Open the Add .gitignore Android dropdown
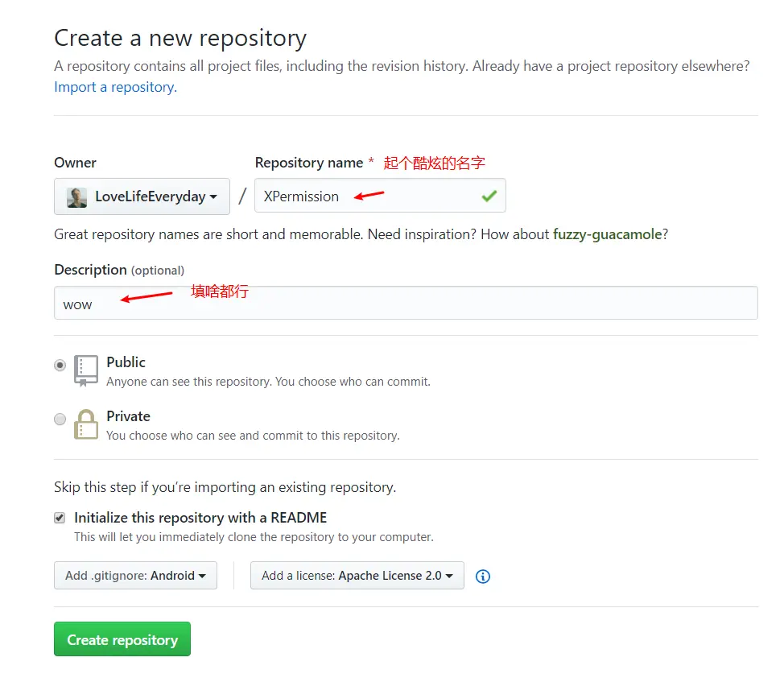The width and height of the screenshot is (784, 678). point(135,576)
